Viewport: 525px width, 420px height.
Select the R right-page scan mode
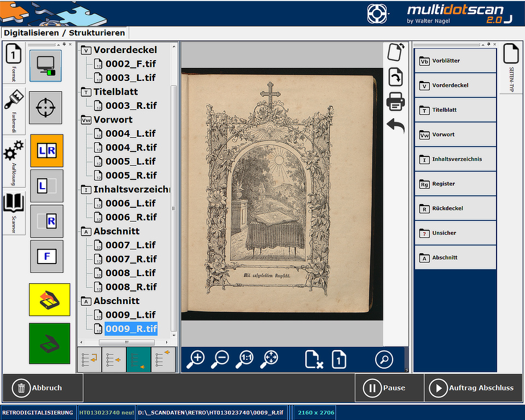pos(47,221)
